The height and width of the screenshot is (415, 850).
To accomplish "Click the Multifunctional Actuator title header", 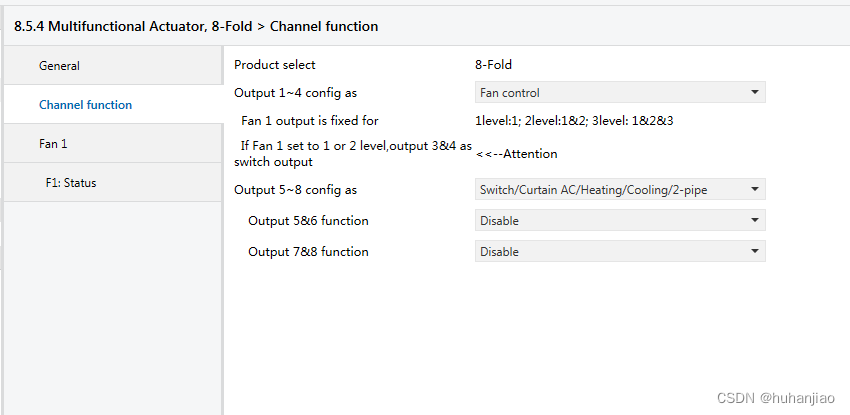I will pos(196,26).
